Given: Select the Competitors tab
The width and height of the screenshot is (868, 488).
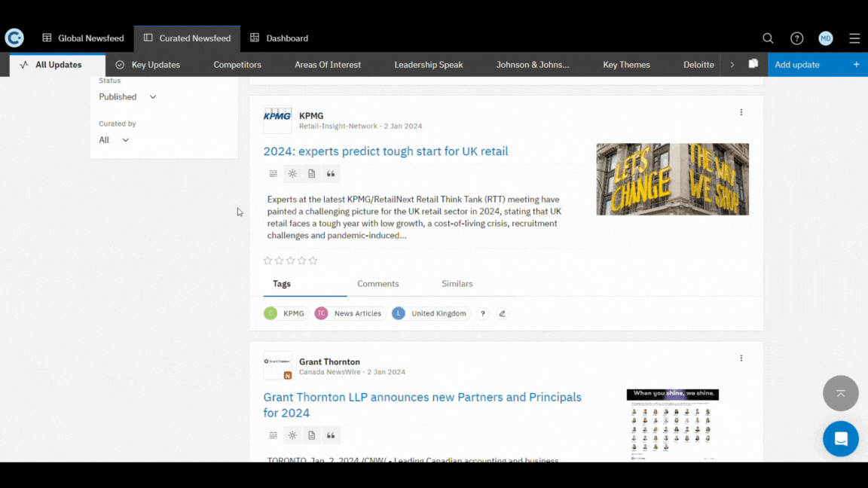Looking at the screenshot, I should click(237, 65).
